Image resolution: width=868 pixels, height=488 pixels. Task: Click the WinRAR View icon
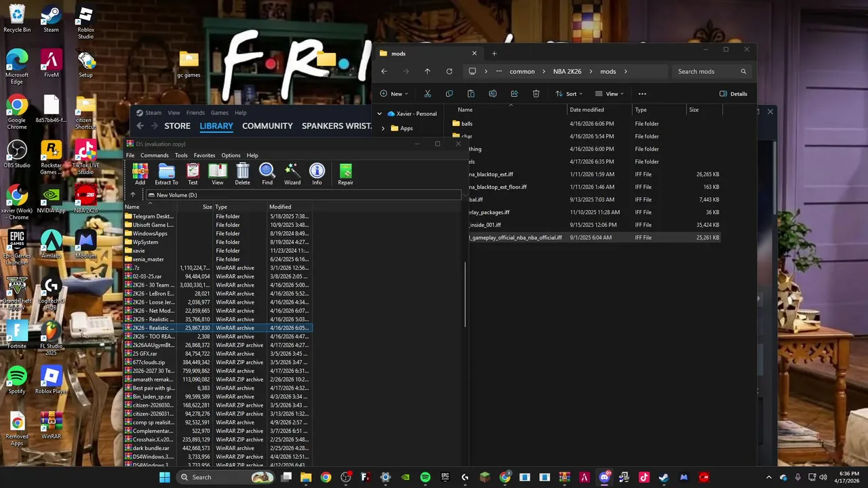(217, 174)
